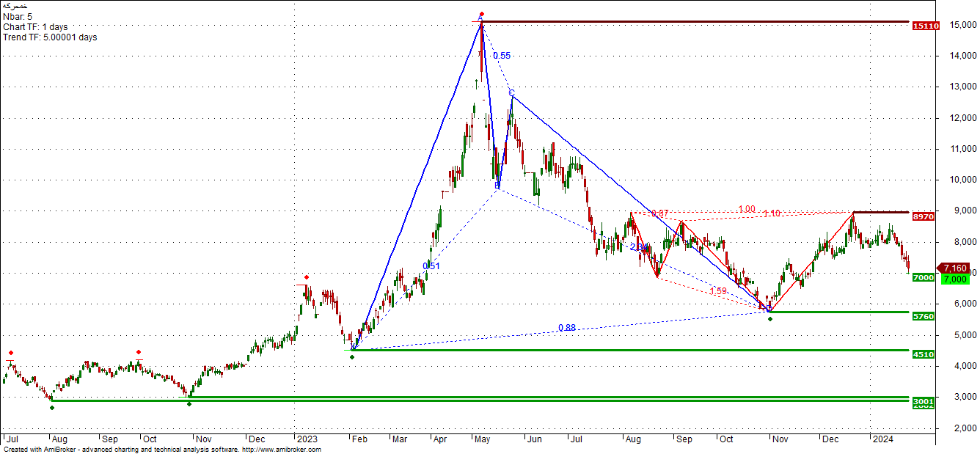Image resolution: width=980 pixels, height=454 pixels.
Task: Click the green 5760 support price label
Action: [x=923, y=316]
